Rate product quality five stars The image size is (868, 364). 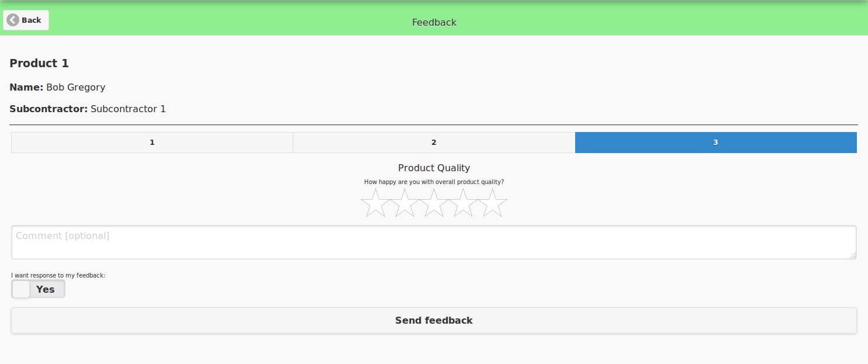(x=493, y=203)
